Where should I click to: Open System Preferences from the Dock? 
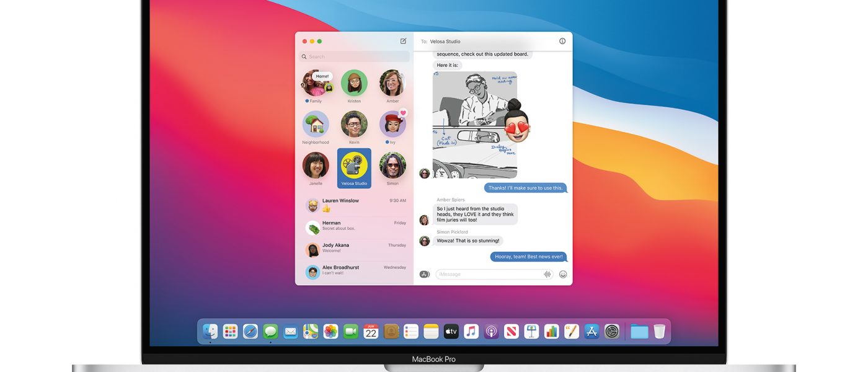612,332
